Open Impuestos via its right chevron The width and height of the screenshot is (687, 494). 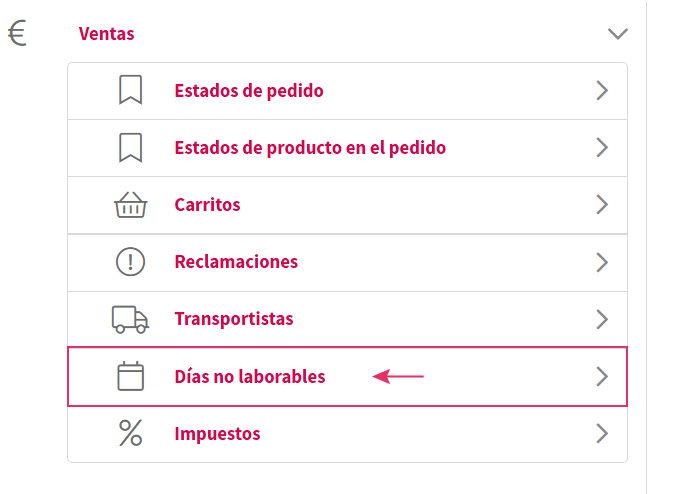(602, 434)
